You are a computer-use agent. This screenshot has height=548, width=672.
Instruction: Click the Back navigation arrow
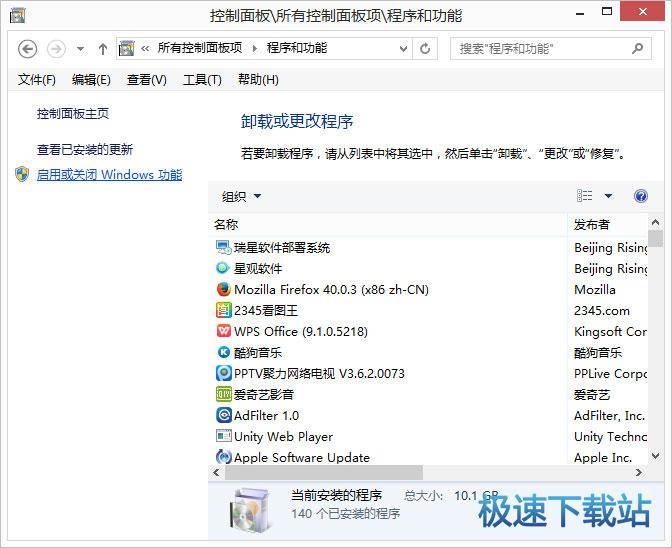pyautogui.click(x=27, y=49)
